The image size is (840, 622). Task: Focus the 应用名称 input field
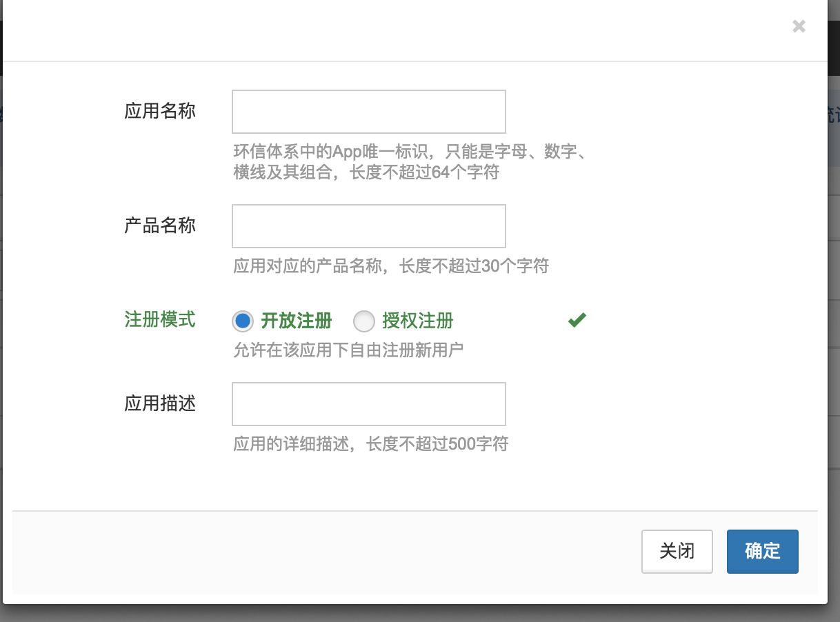[x=368, y=111]
